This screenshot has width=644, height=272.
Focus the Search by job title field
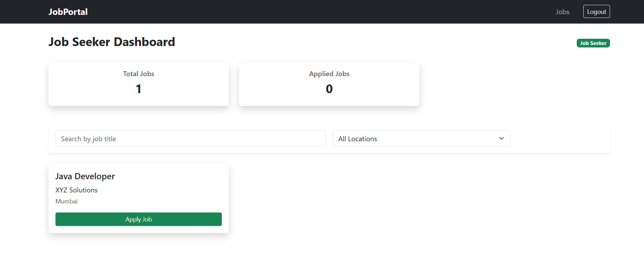point(190,138)
